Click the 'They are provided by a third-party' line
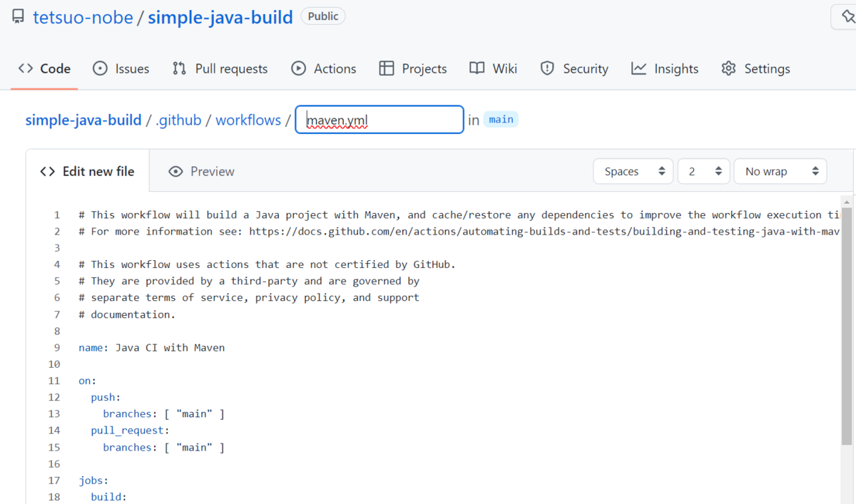 tap(249, 281)
